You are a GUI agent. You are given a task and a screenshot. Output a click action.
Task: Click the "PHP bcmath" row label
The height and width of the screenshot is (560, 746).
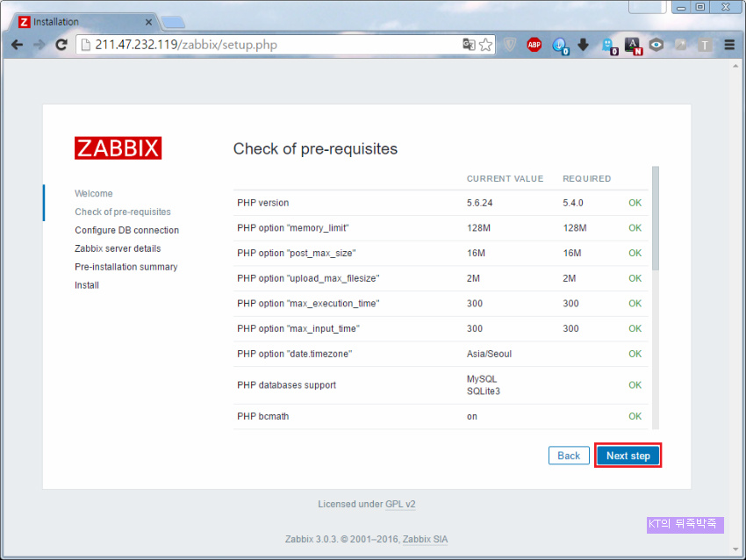pyautogui.click(x=263, y=417)
